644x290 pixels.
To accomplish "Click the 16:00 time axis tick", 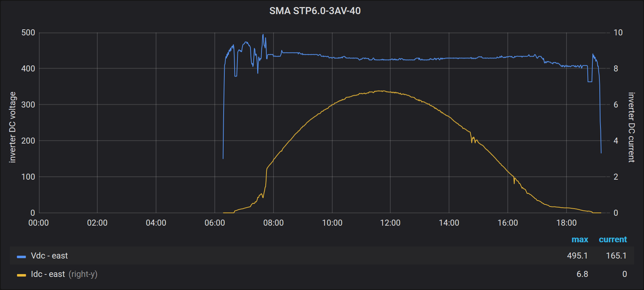I will click(508, 223).
